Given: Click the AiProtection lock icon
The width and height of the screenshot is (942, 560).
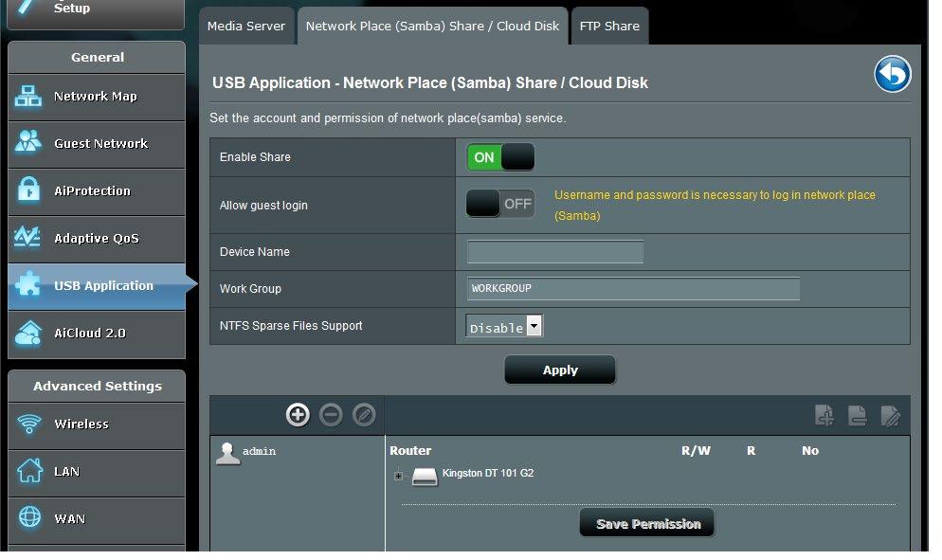Looking at the screenshot, I should 28,190.
